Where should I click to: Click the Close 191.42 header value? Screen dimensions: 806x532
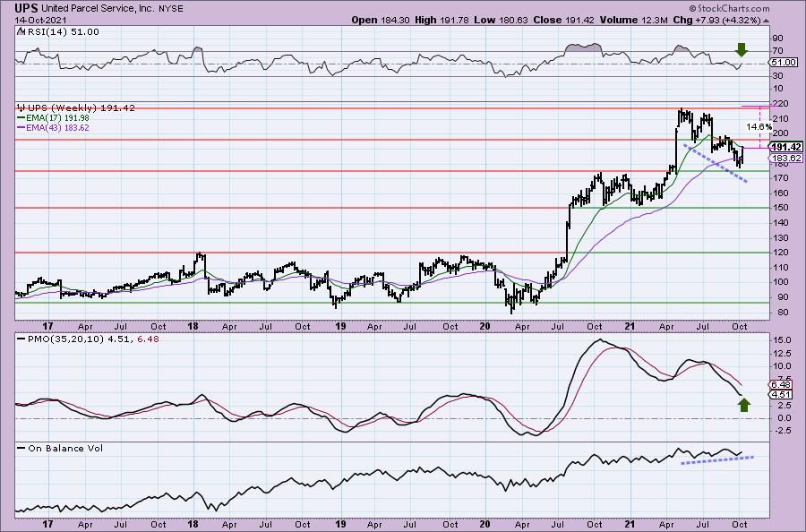coord(563,20)
